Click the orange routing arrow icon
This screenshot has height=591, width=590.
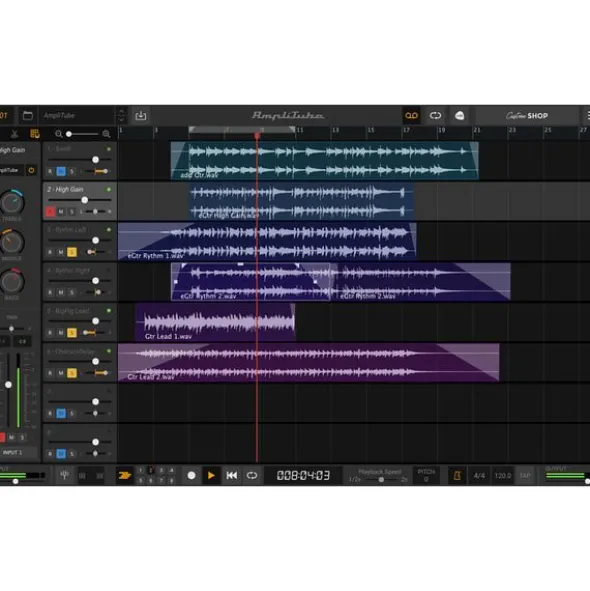124,475
